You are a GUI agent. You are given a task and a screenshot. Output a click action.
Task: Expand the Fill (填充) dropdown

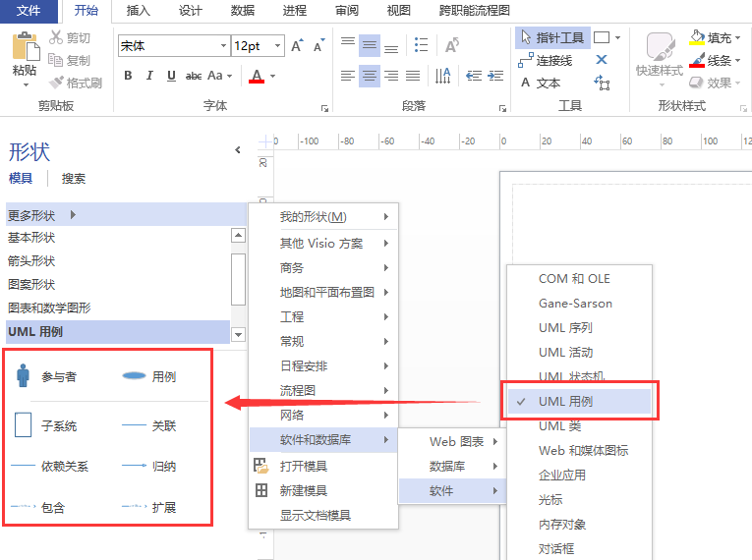pyautogui.click(x=739, y=38)
